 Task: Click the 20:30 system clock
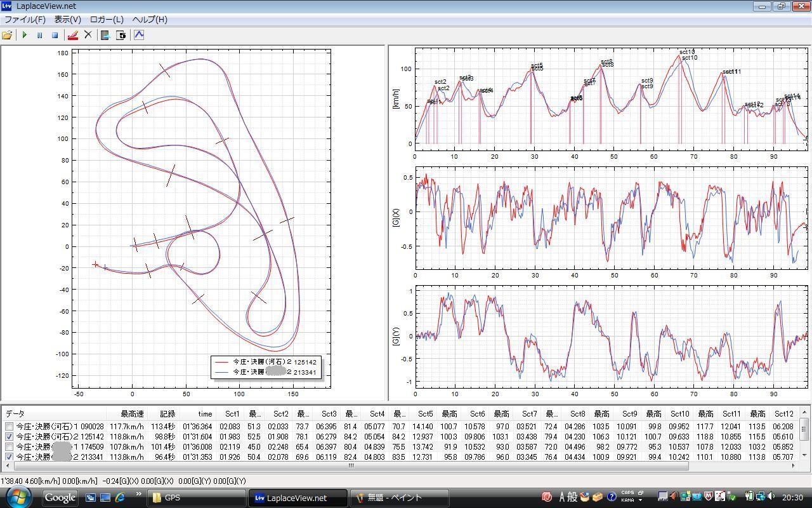pyautogui.click(x=792, y=498)
